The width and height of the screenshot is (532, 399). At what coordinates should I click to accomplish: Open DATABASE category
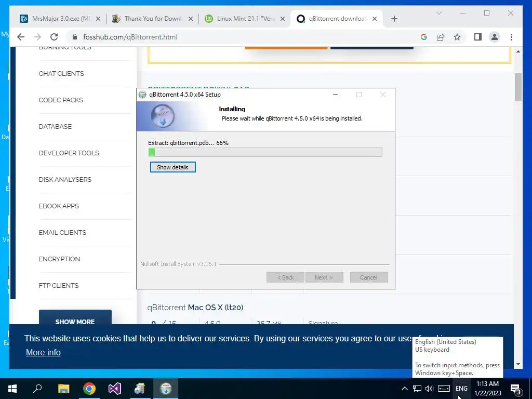click(x=55, y=127)
